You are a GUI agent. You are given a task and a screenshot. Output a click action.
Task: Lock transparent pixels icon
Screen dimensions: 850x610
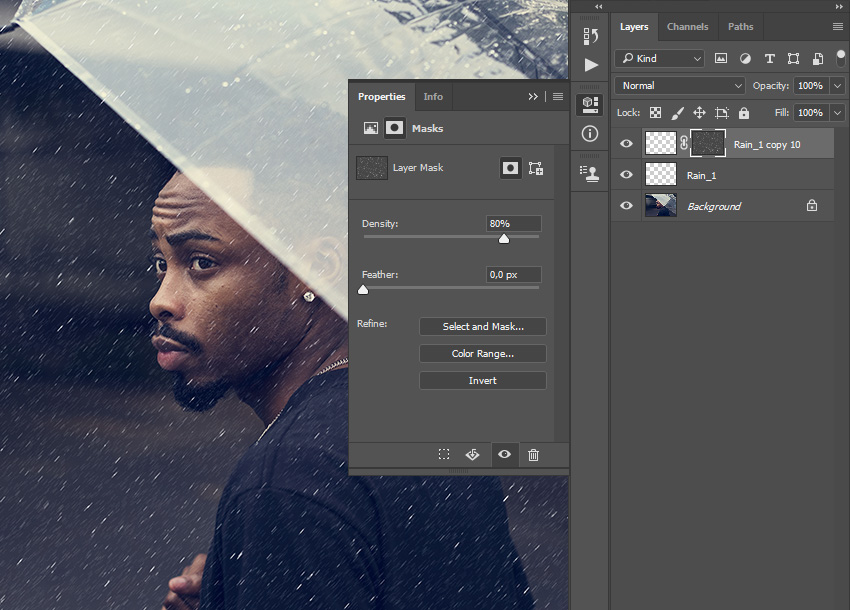655,113
